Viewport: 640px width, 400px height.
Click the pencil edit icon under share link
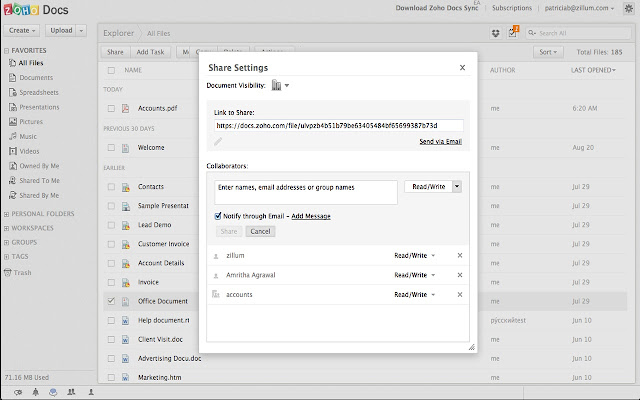pos(218,141)
